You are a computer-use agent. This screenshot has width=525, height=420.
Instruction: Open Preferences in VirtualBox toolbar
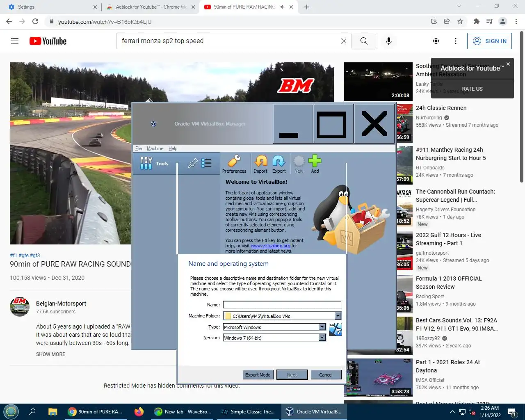[x=234, y=164]
